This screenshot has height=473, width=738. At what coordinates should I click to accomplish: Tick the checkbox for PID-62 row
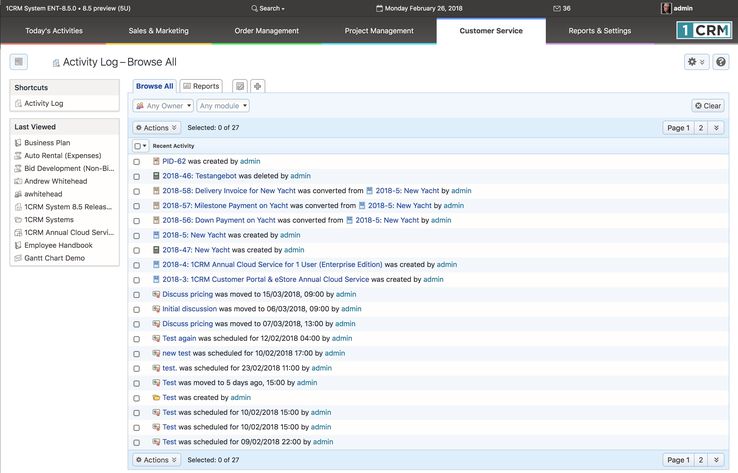[136, 162]
